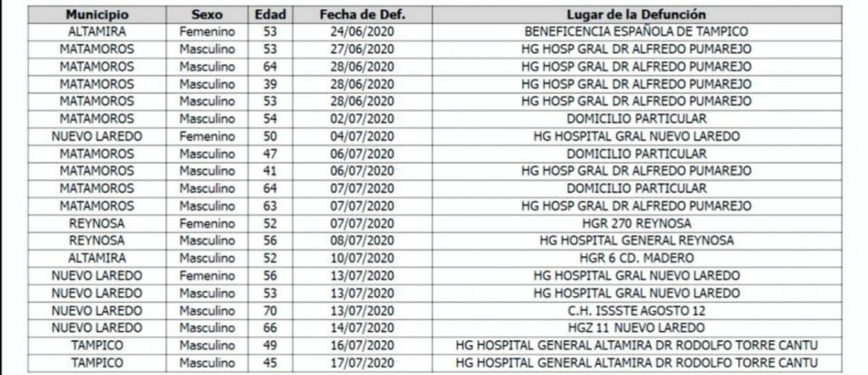This screenshot has height=375, width=868.
Task: Click C.H. ISSSTE AGOSTO 12 cell
Action: pos(637,311)
